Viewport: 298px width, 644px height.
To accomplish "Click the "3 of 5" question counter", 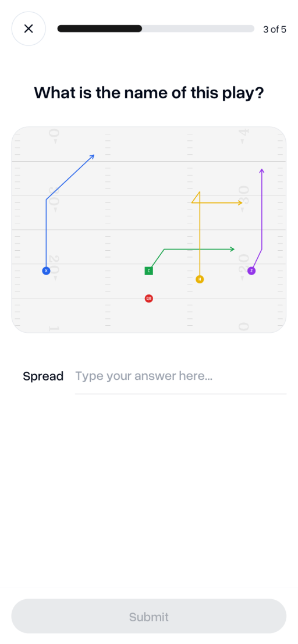I will (275, 29).
